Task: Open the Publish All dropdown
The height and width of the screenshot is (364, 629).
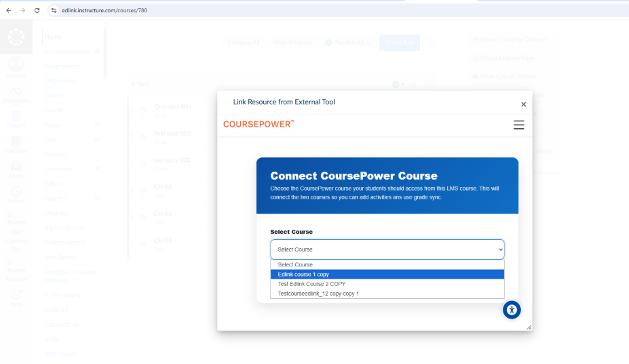Action: point(349,43)
